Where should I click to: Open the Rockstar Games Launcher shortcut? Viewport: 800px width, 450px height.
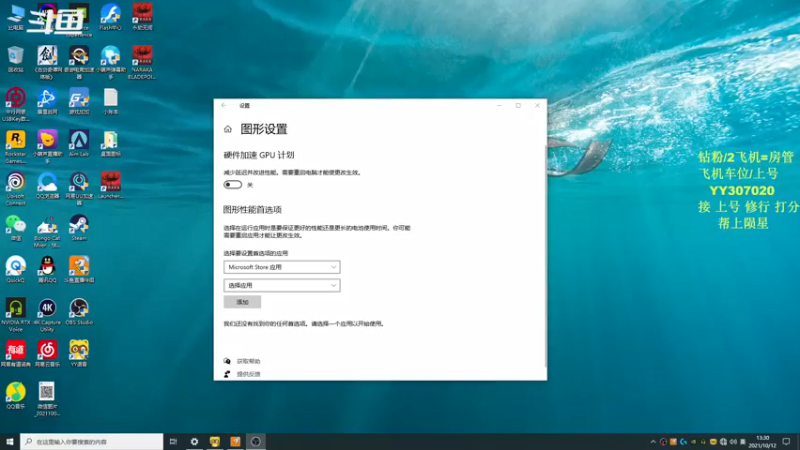point(15,147)
